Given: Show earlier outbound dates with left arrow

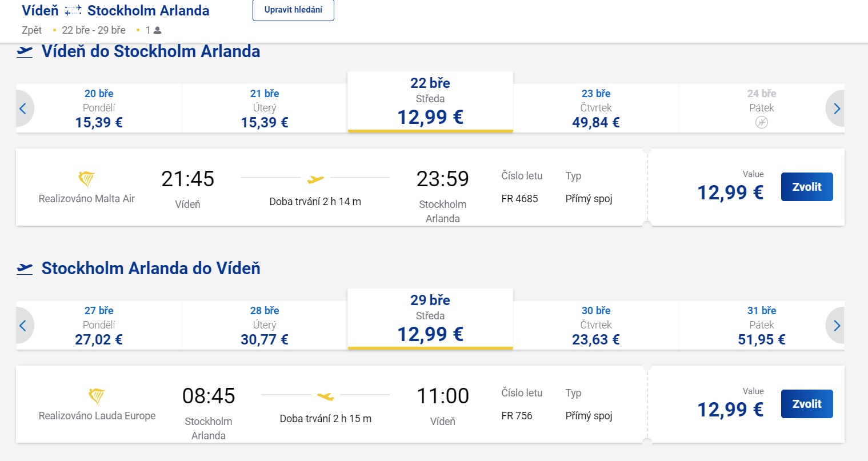Looking at the screenshot, I should (x=23, y=109).
